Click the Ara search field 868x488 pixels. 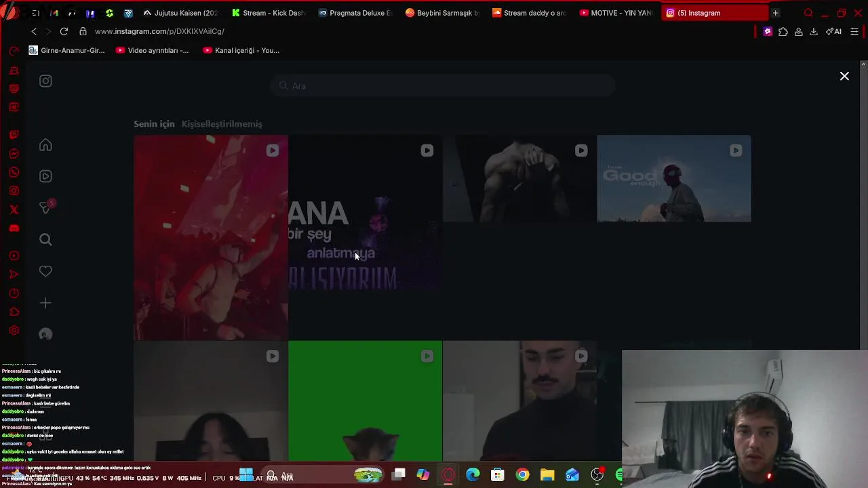(x=442, y=86)
